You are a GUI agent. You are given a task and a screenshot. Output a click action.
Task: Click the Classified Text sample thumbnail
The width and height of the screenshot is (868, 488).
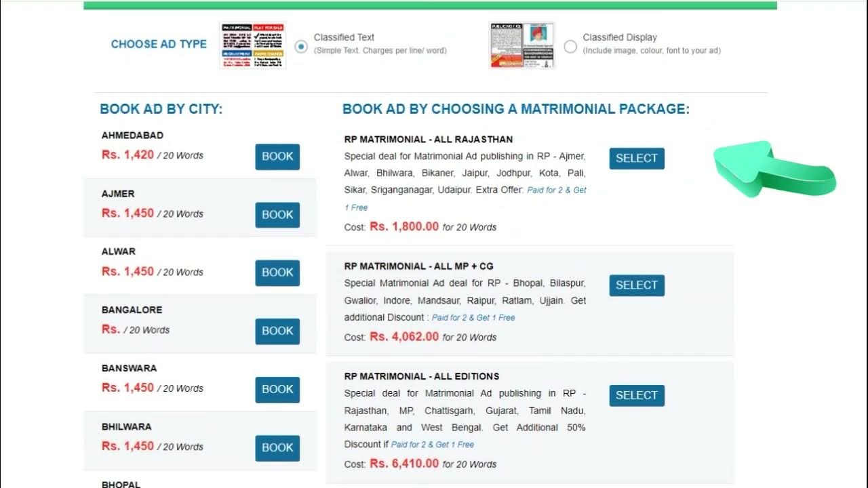(x=253, y=45)
